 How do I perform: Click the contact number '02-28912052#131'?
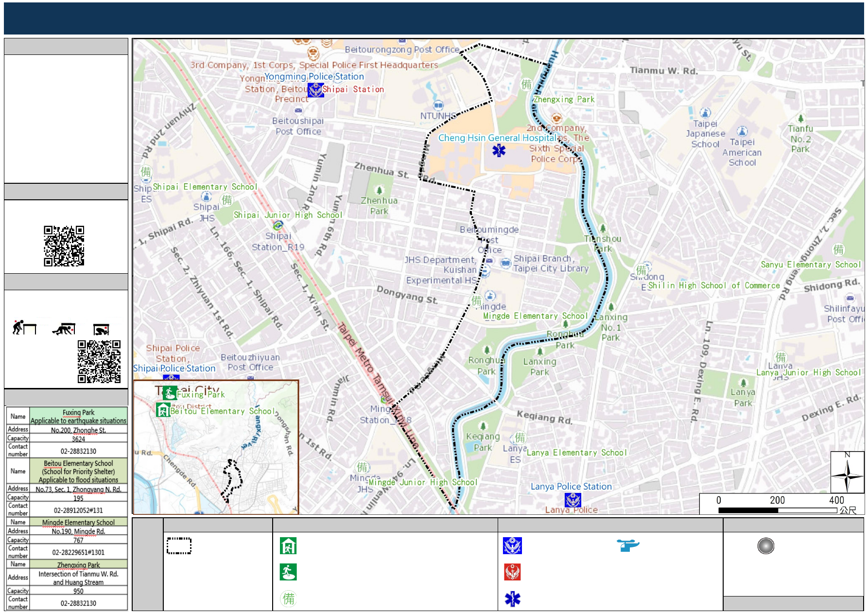click(x=78, y=510)
